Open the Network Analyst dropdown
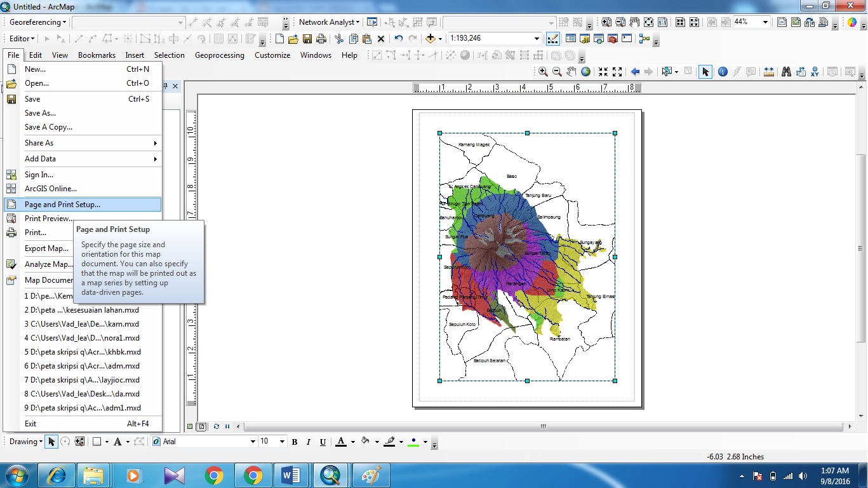Screen dimensions: 868x488 point(328,22)
